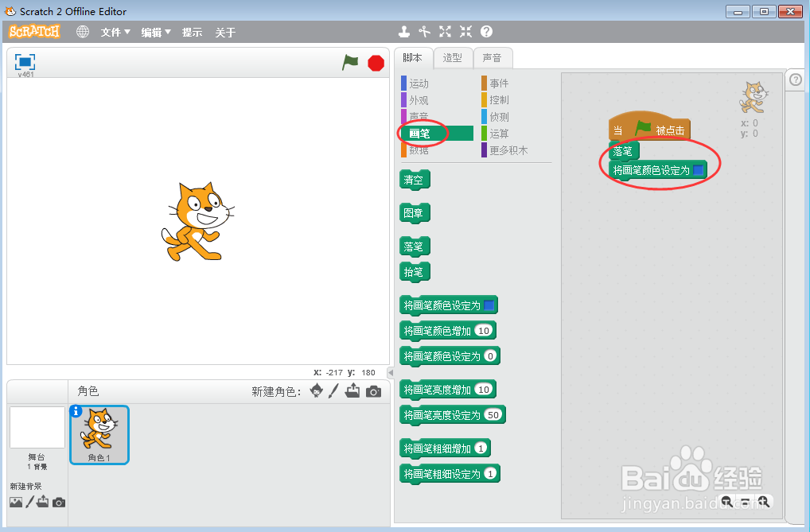Screen dimensions: 810x532
Task: Switch to the 造型 tab
Action: click(453, 58)
